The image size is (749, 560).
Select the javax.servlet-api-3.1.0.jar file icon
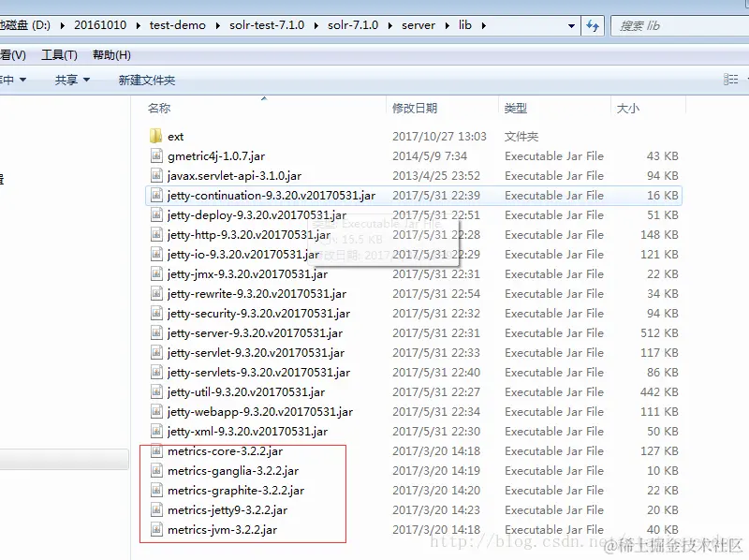156,175
